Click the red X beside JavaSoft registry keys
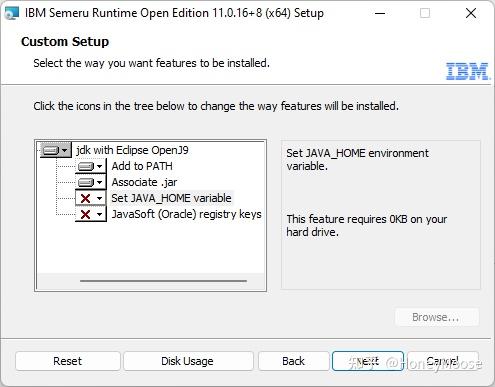This screenshot has height=387, width=495. [x=86, y=214]
